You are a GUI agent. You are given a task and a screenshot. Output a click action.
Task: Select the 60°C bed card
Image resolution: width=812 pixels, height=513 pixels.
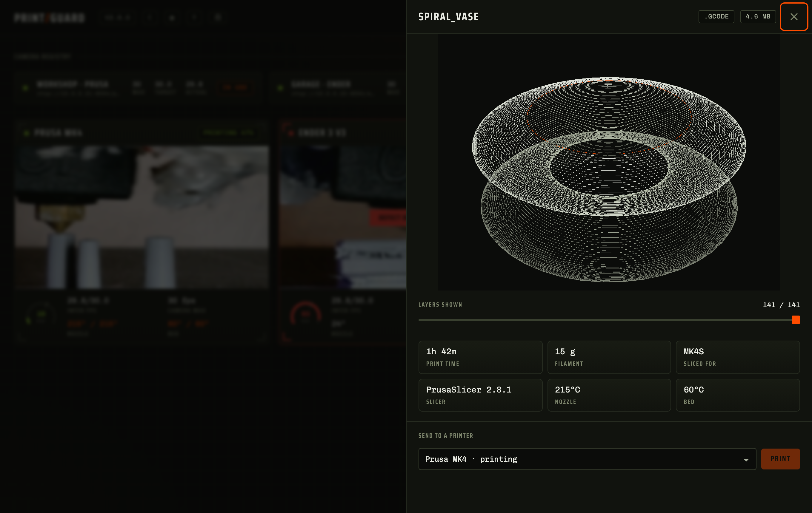tap(737, 395)
